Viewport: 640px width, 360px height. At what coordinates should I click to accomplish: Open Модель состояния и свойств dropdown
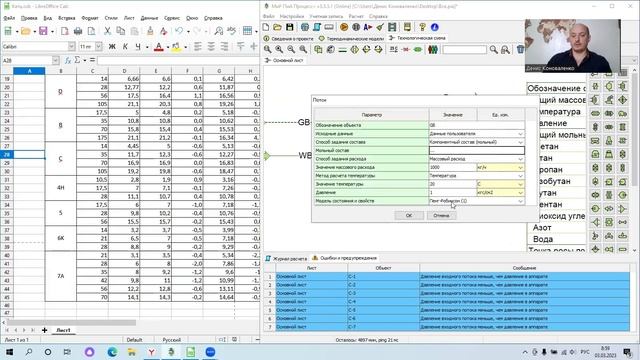click(520, 201)
